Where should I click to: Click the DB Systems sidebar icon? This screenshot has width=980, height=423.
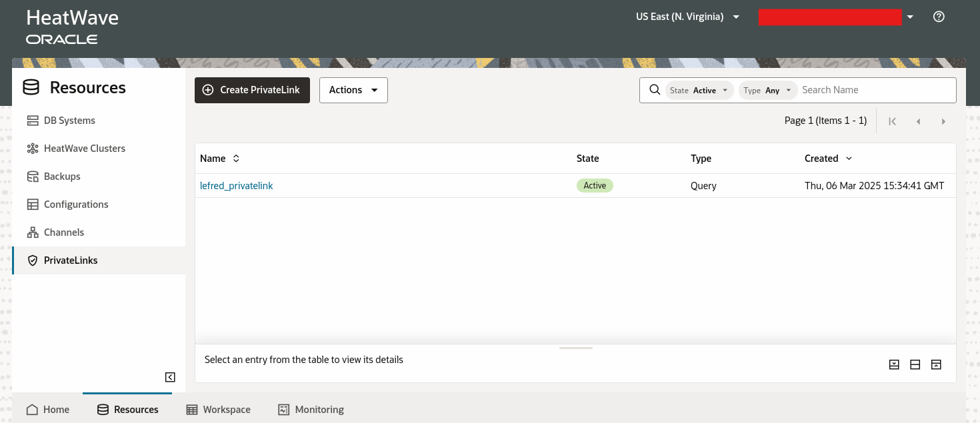33,121
